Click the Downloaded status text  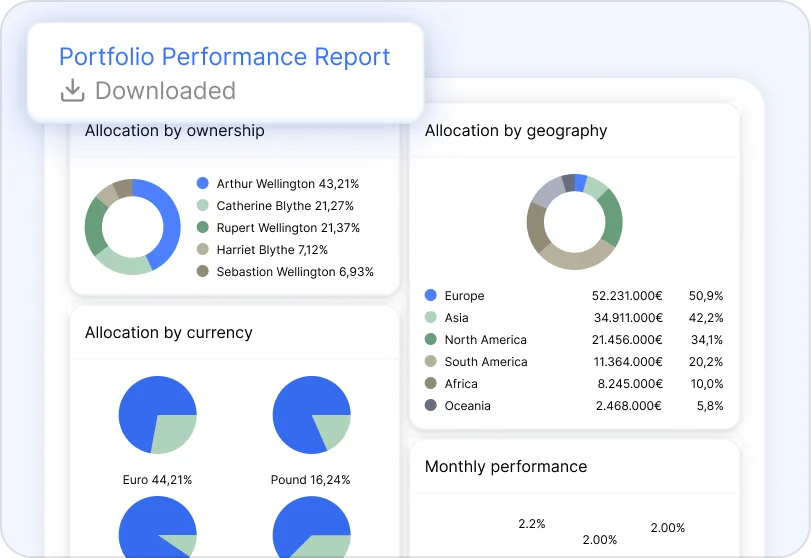point(166,91)
